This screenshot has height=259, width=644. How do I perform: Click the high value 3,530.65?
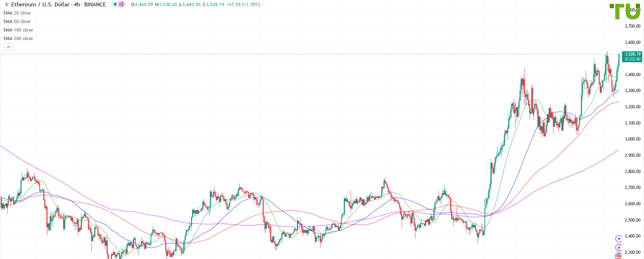pyautogui.click(x=168, y=5)
